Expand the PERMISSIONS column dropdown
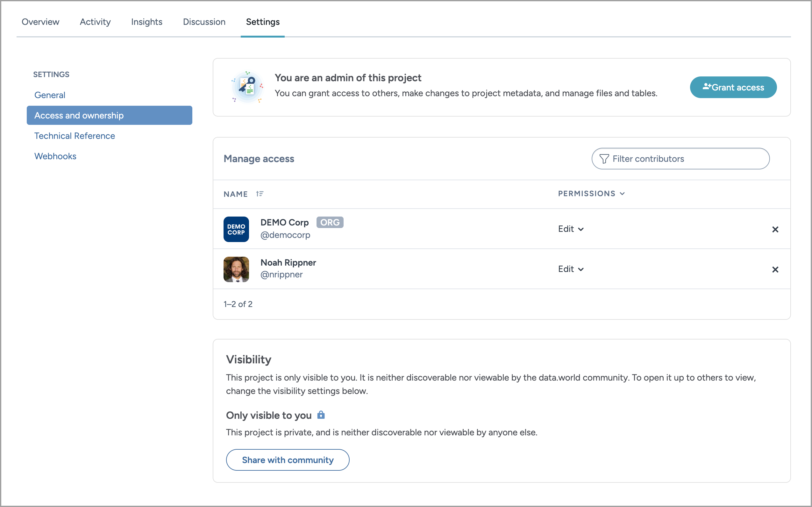The height and width of the screenshot is (507, 812). click(x=591, y=194)
